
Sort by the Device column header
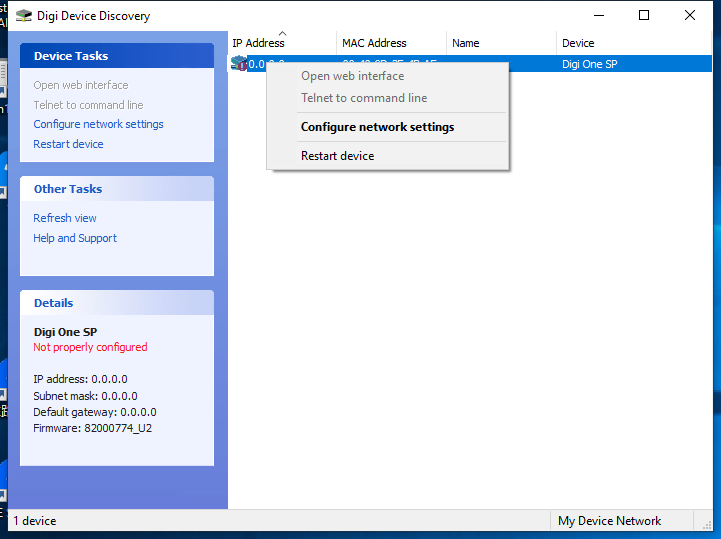click(x=634, y=43)
